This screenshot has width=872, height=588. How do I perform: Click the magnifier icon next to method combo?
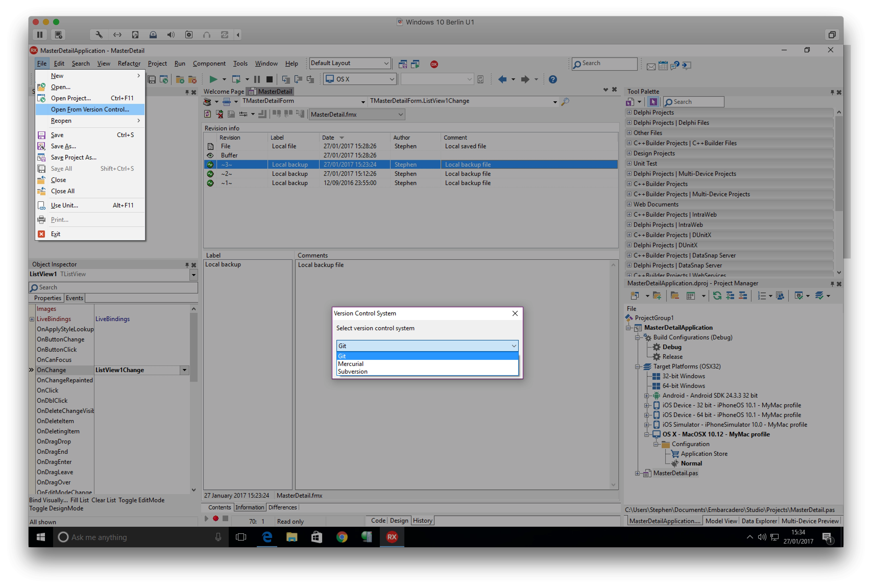click(565, 101)
